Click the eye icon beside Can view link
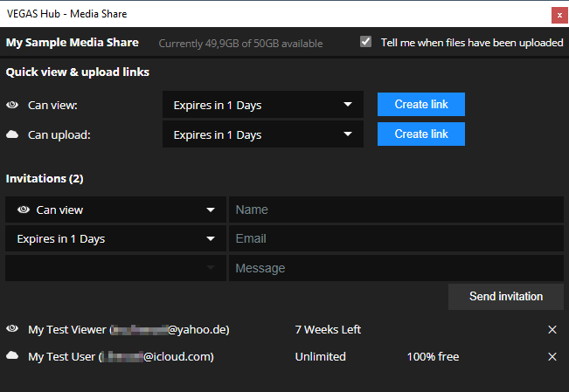 [x=12, y=106]
